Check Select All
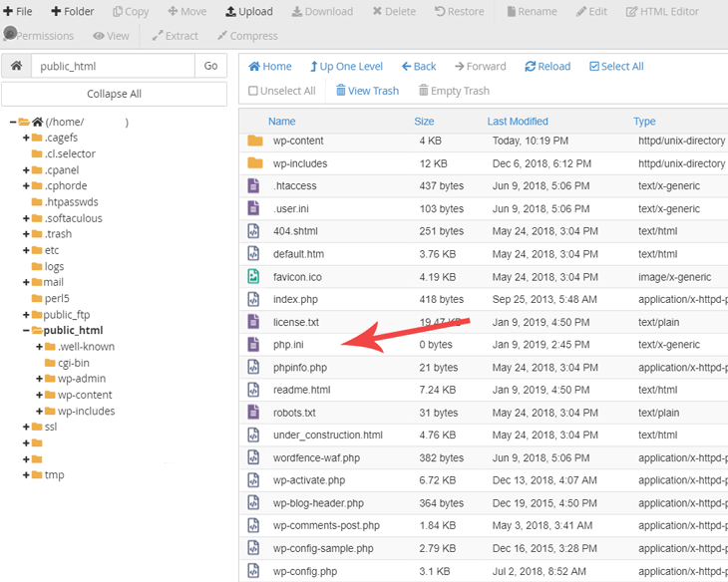This screenshot has height=582, width=728. coord(616,67)
